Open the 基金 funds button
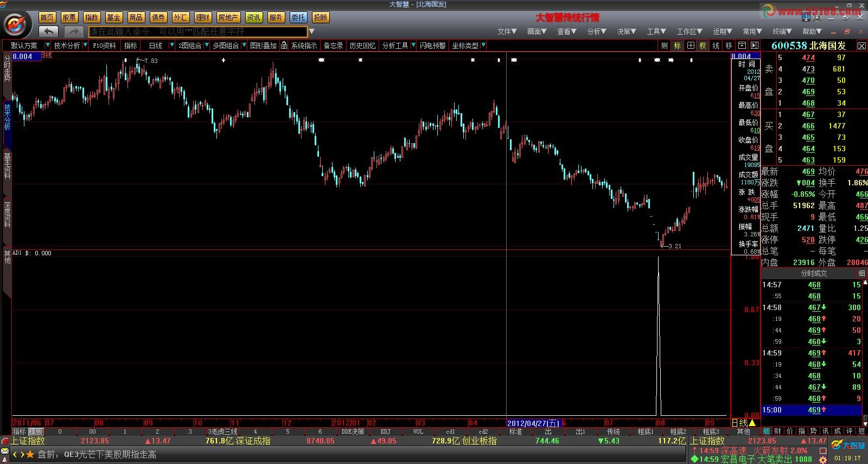This screenshot has height=464, width=868. coord(114,17)
